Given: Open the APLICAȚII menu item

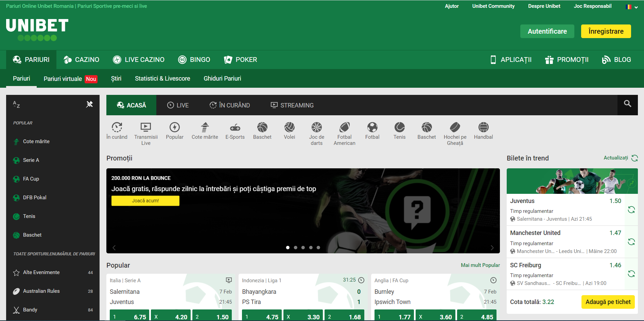Looking at the screenshot, I should point(511,60).
